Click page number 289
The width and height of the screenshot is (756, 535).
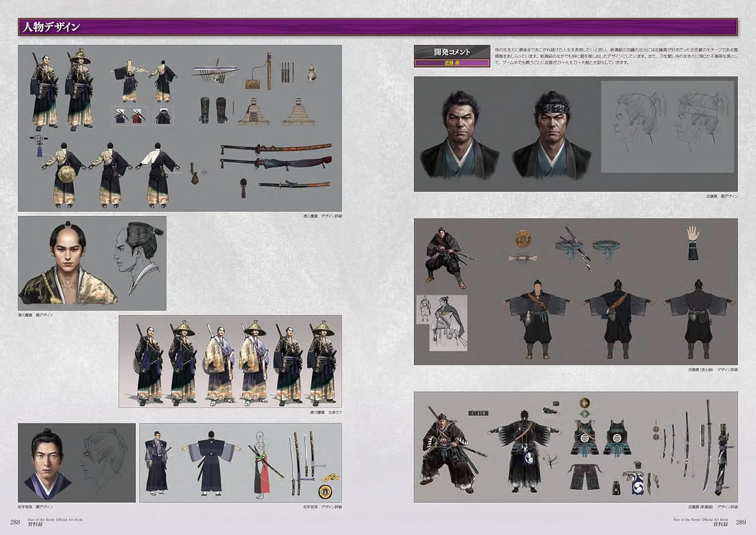click(x=741, y=522)
